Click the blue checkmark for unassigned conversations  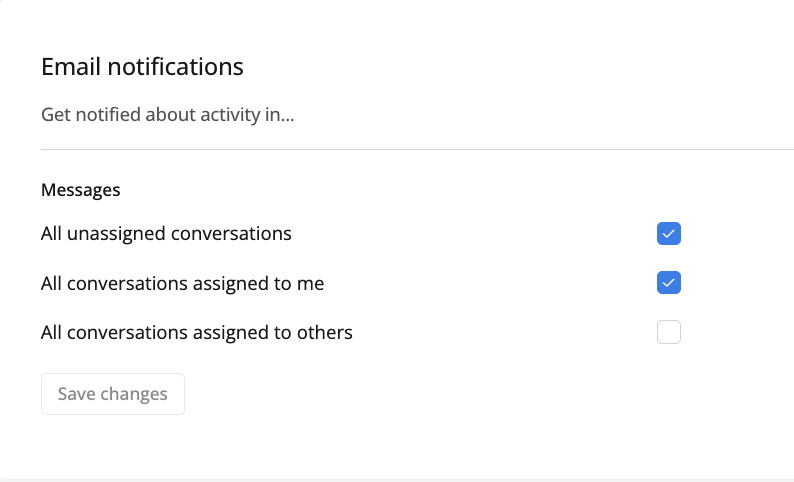(x=669, y=234)
